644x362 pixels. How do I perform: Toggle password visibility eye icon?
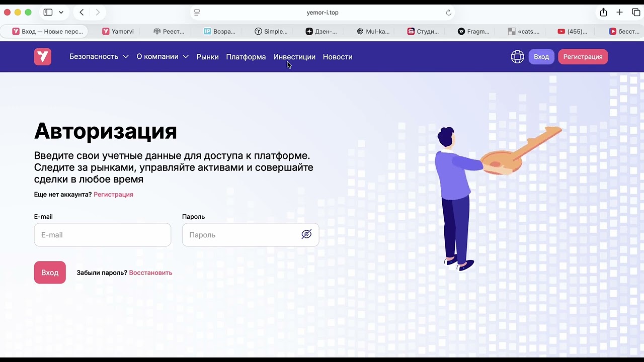coord(306,234)
